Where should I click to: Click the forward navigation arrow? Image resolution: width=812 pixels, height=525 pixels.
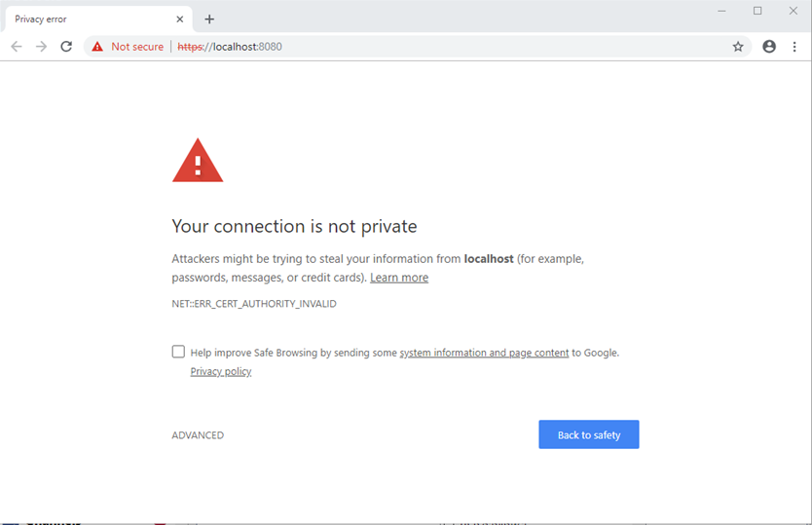pyautogui.click(x=41, y=47)
